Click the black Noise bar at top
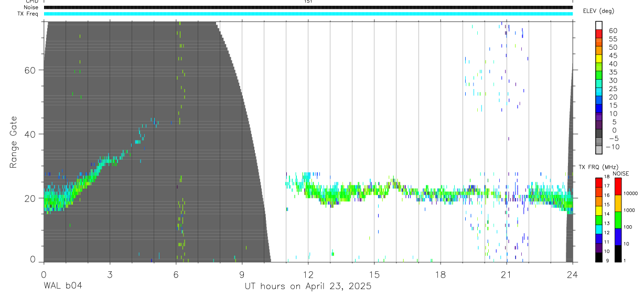 [308, 7]
